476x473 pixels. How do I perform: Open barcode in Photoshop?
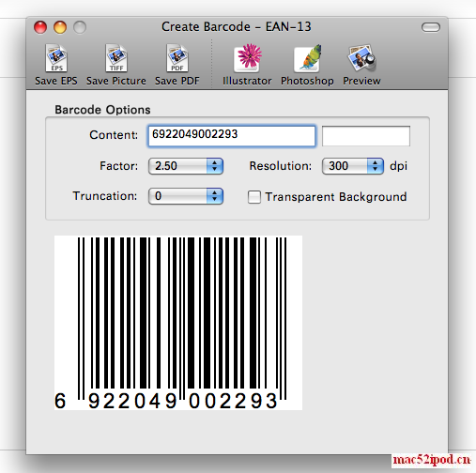click(307, 58)
